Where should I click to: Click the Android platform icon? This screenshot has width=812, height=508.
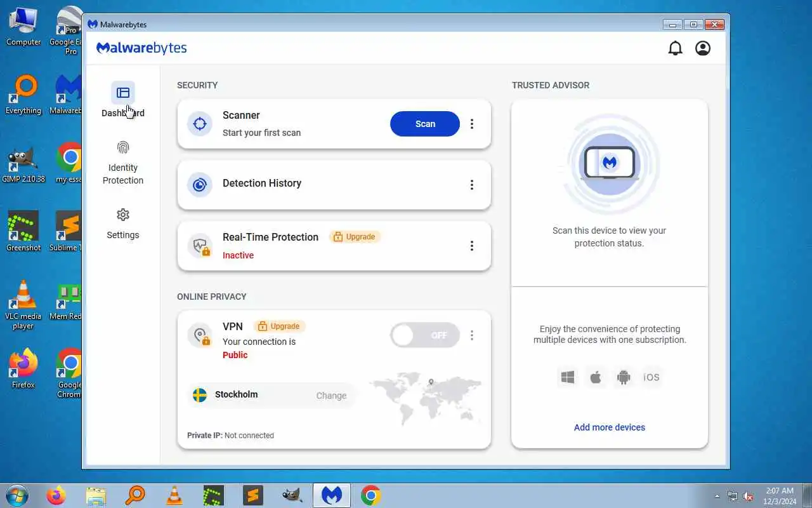[624, 377]
